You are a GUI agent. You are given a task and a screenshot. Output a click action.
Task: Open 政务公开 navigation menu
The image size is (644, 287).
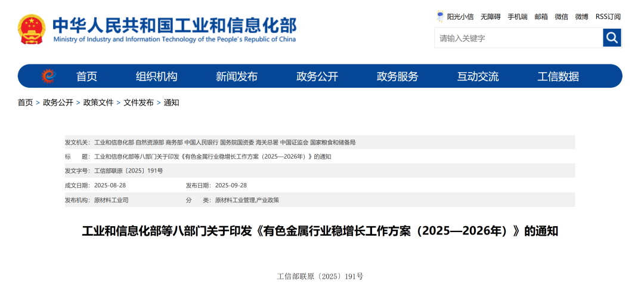click(317, 76)
